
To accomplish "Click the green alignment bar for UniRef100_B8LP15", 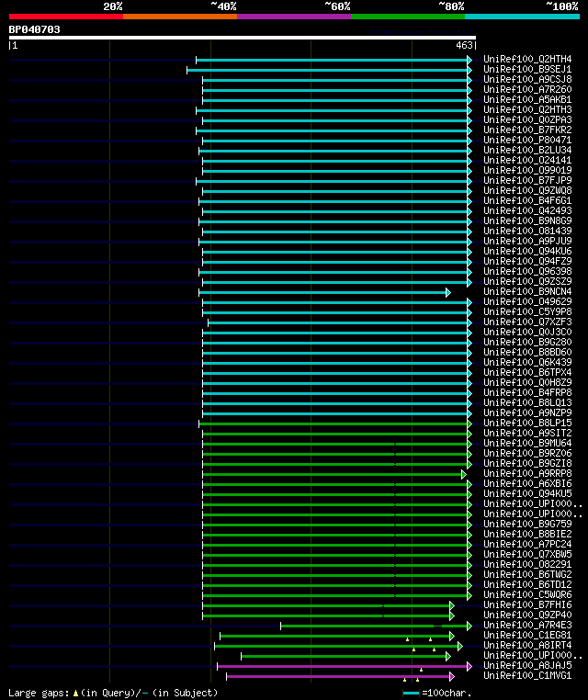I will click(334, 423).
